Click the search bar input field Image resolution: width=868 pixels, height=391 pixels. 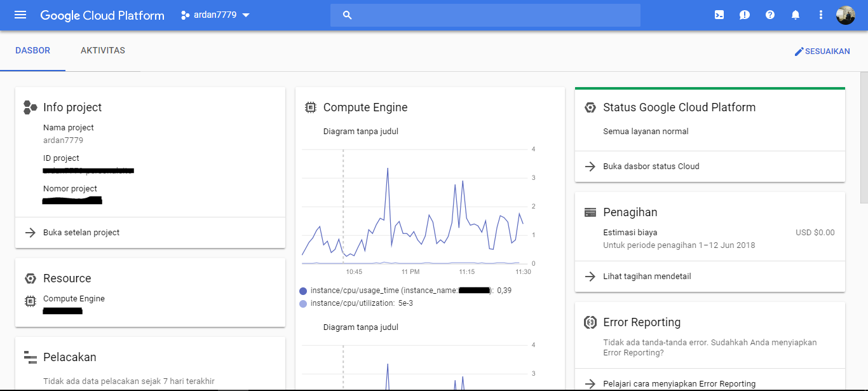pos(485,15)
